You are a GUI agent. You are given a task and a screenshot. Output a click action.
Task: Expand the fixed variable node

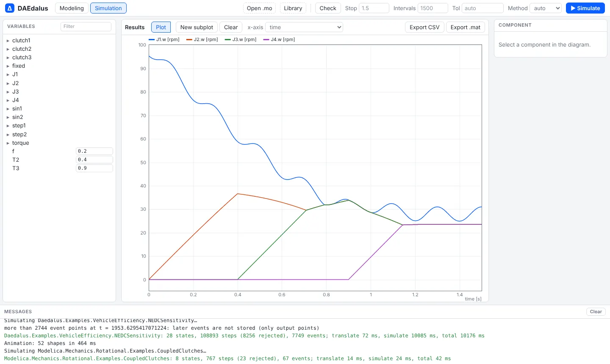coord(8,66)
